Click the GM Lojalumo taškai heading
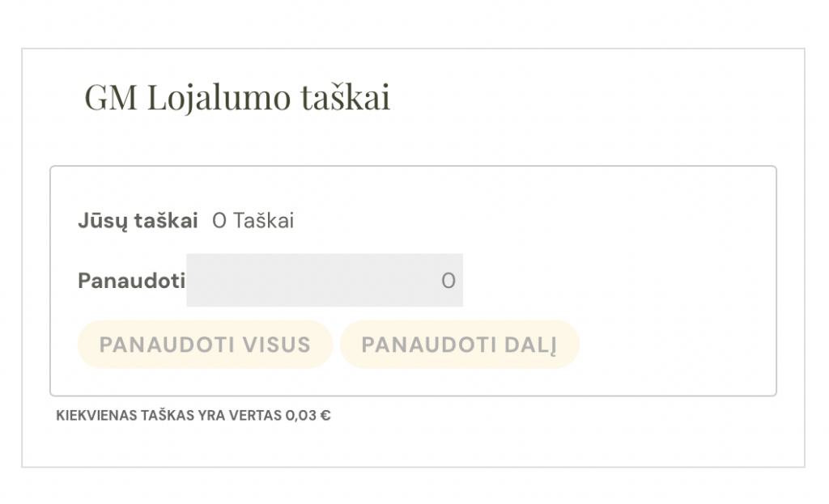 [237, 98]
